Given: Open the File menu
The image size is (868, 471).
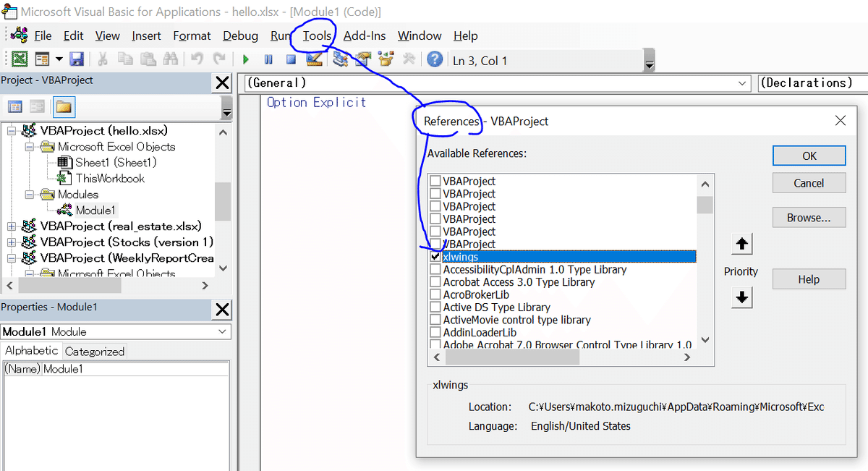Looking at the screenshot, I should 43,35.
